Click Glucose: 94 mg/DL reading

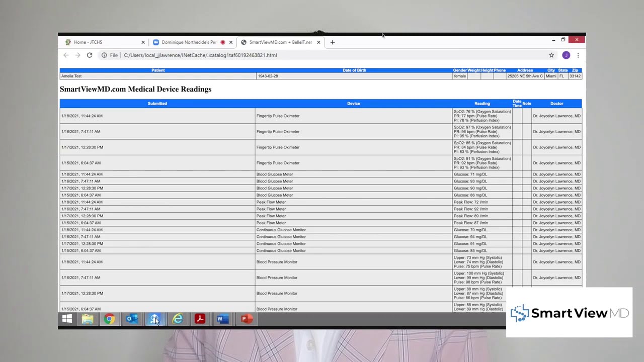coord(470,237)
